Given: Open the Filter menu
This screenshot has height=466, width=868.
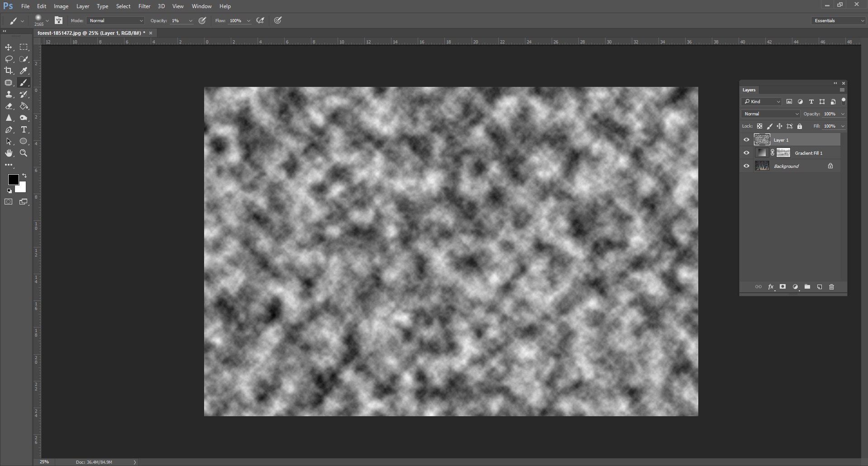Looking at the screenshot, I should click(144, 6).
